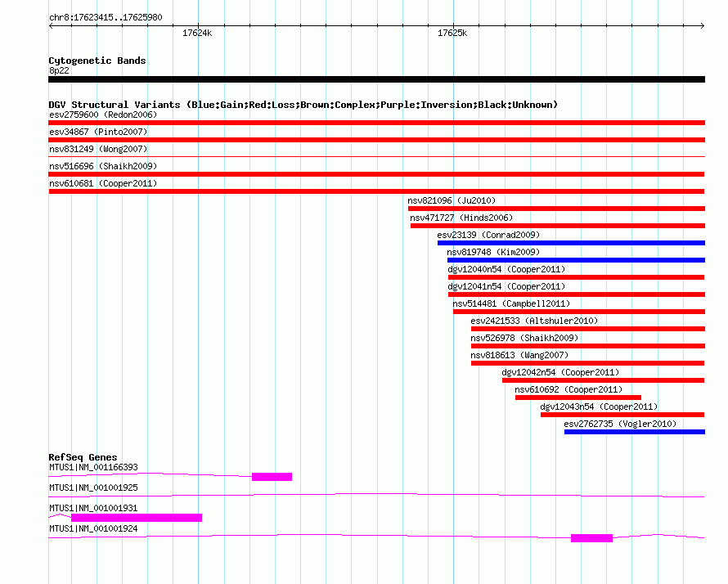Viewport: 728px width, 584px height.
Task: Select the esv34867 (Pinto2007) red loss bar
Action: [376, 140]
